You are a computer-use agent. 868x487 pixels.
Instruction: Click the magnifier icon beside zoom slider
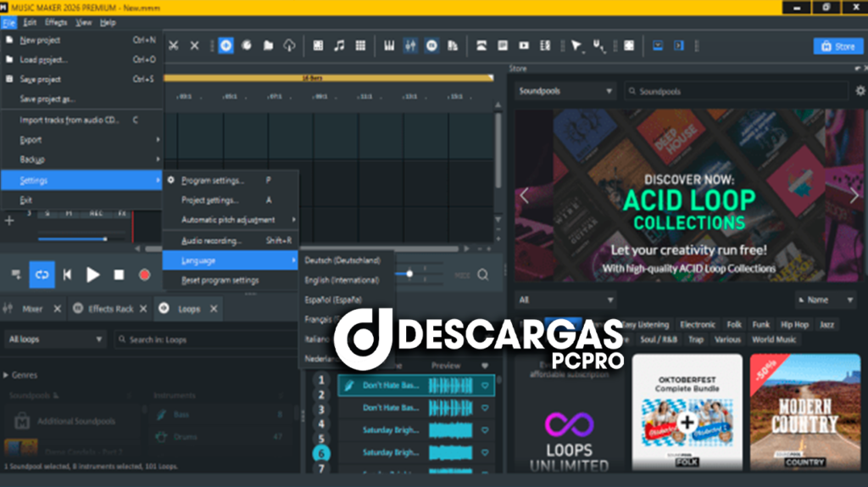[482, 274]
